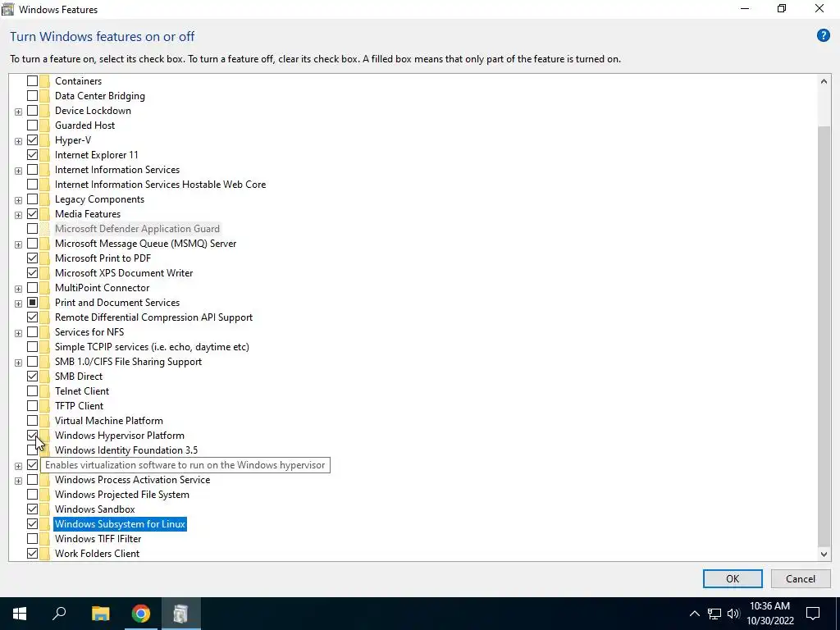Open the notification center icon

(x=813, y=614)
